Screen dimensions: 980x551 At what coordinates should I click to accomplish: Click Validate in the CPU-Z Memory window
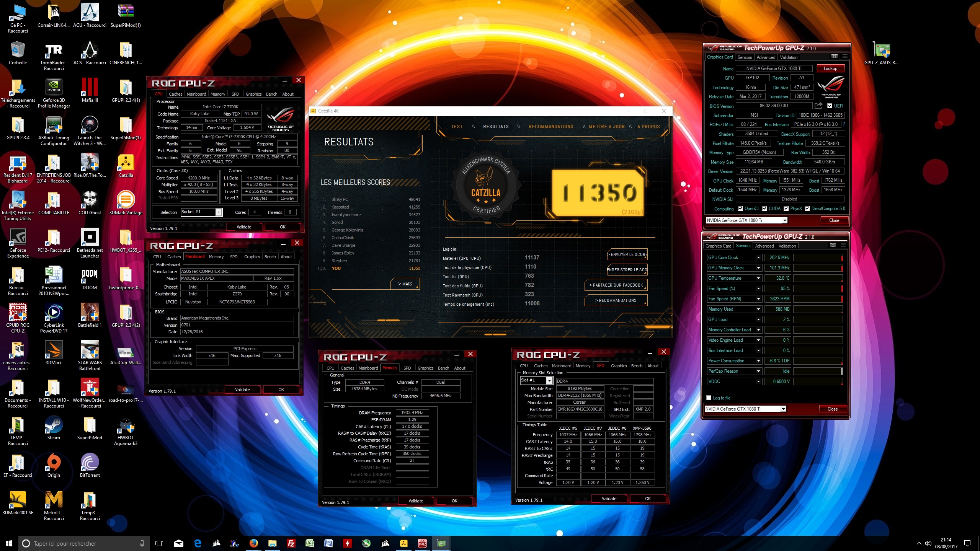[x=416, y=501]
